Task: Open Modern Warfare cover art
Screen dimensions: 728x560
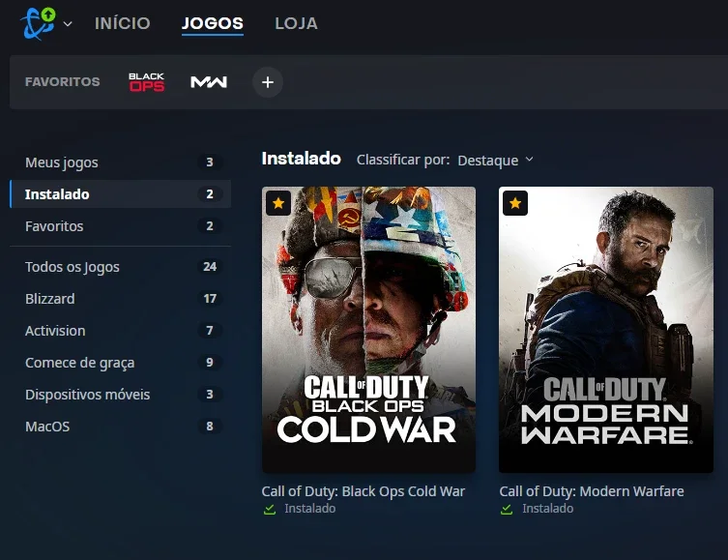Action: [x=606, y=330]
